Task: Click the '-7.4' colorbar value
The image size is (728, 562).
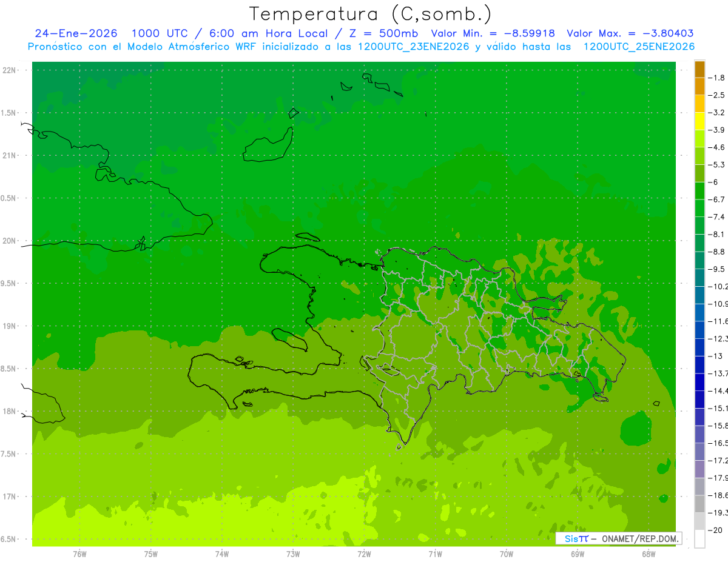Action: click(716, 217)
